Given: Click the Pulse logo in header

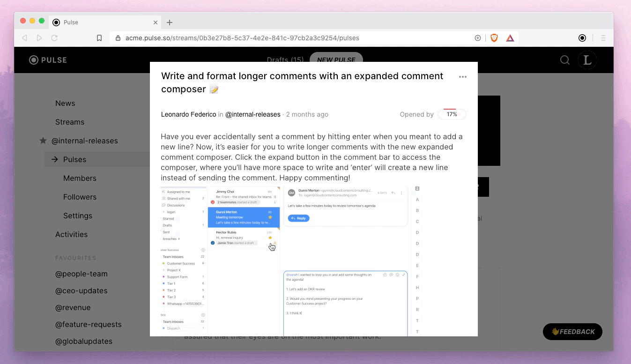Looking at the screenshot, I should 48,60.
